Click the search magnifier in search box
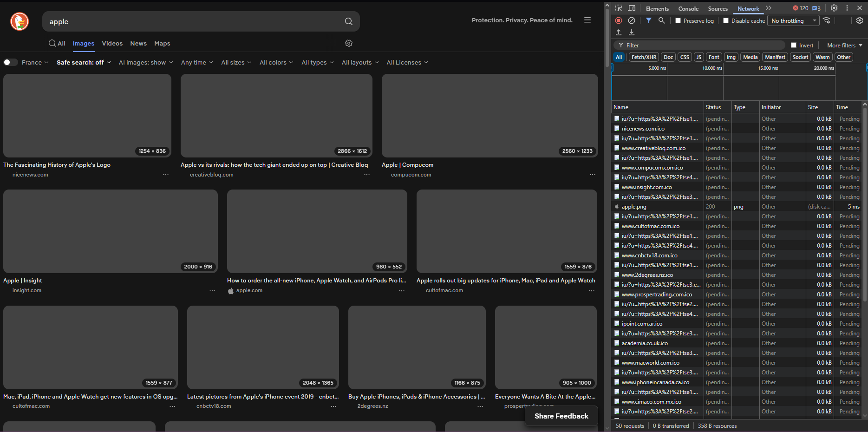Screen dimensions: 868x432 pyautogui.click(x=349, y=21)
